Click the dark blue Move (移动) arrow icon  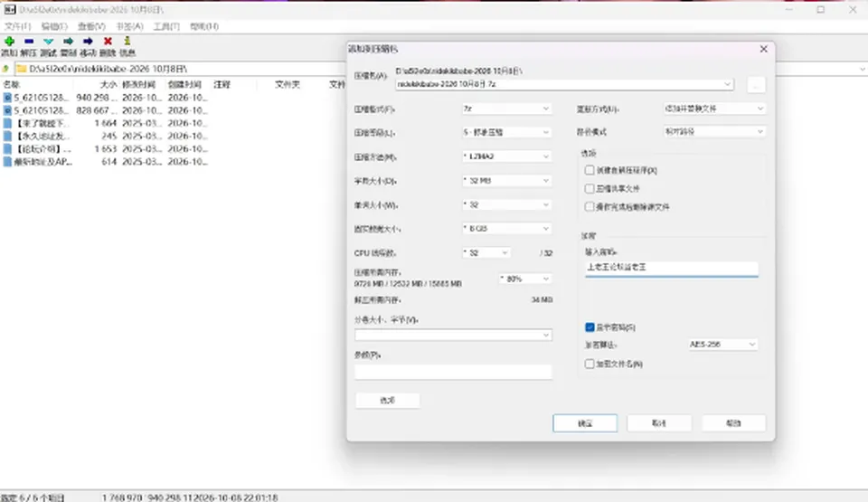(x=88, y=42)
